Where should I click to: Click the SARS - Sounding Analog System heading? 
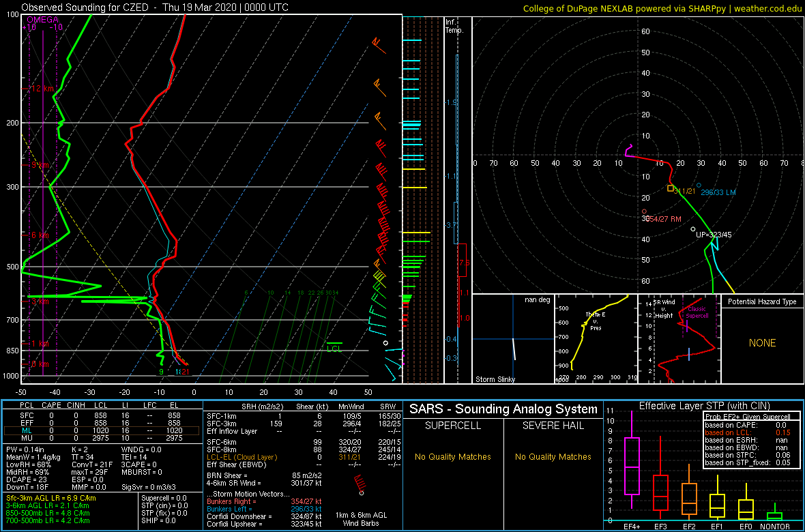[503, 409]
